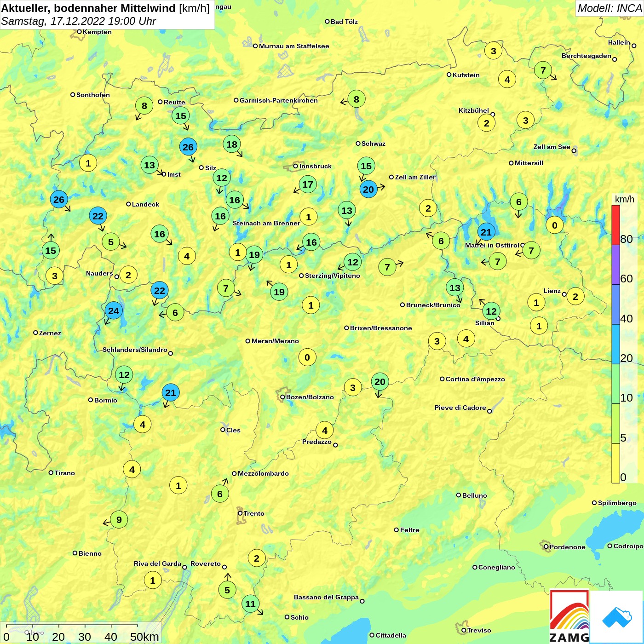Click the 50km mark on scale bar

coord(145,637)
